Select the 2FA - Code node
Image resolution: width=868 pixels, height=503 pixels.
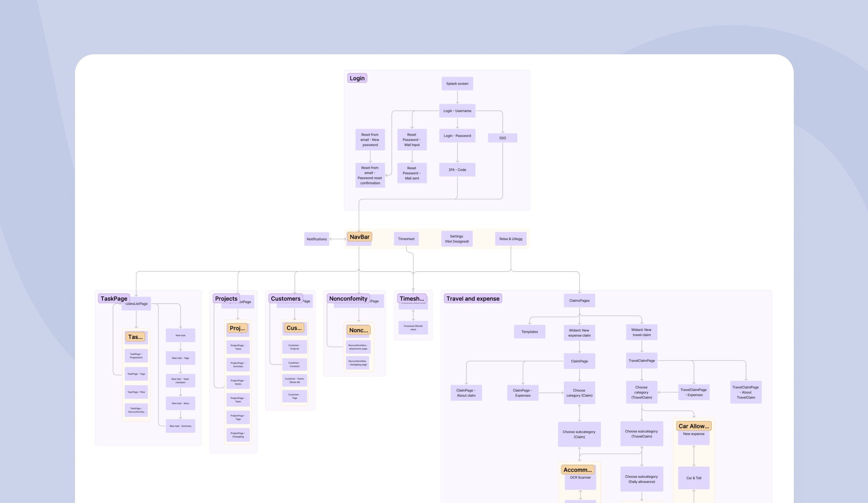point(457,170)
